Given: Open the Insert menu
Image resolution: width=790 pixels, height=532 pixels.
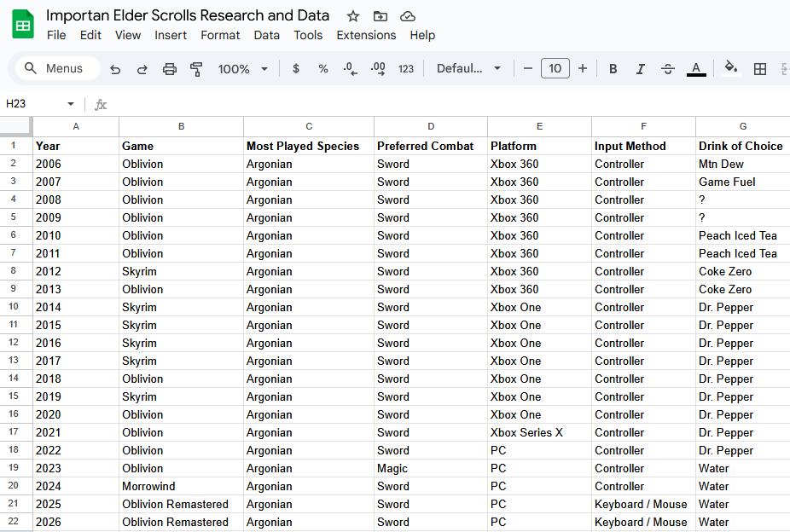Looking at the screenshot, I should (171, 35).
